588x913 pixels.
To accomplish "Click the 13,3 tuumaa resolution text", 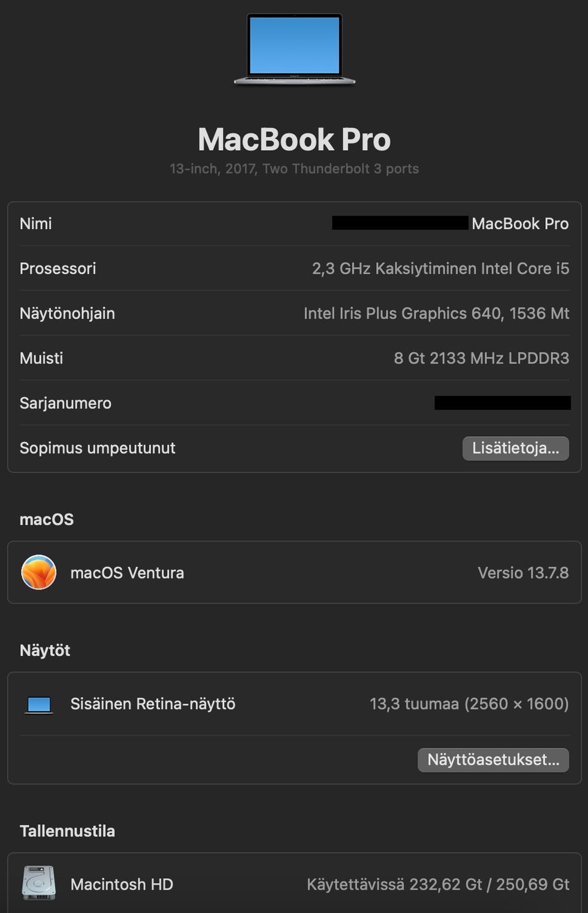I will 469,704.
